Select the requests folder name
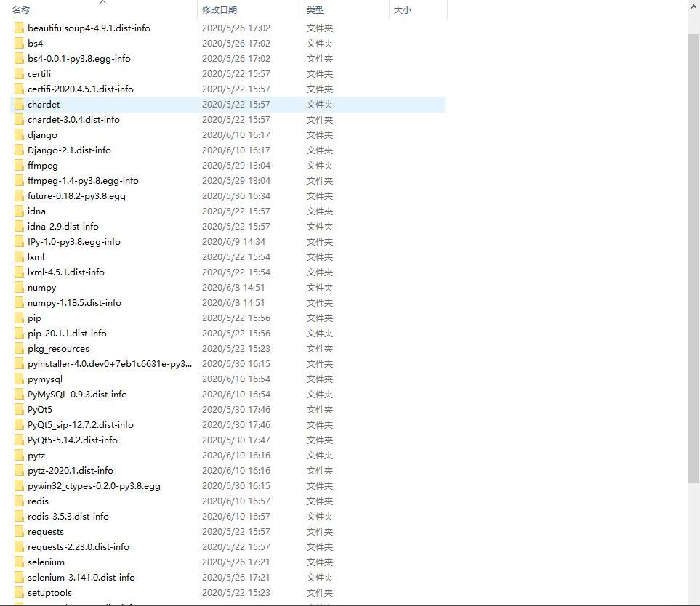 tap(46, 532)
